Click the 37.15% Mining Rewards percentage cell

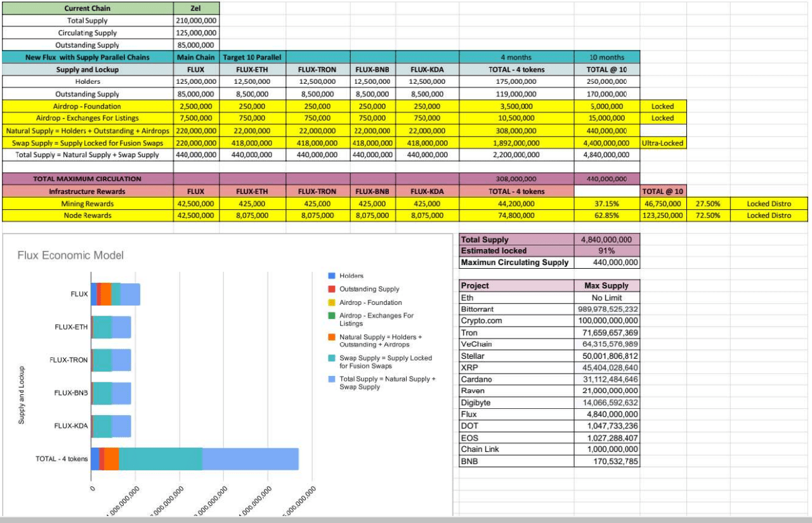(606, 203)
